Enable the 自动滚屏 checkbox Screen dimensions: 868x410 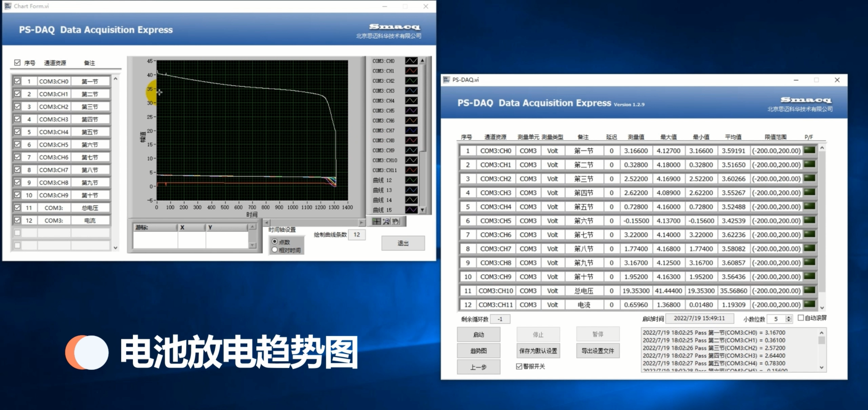tap(801, 318)
